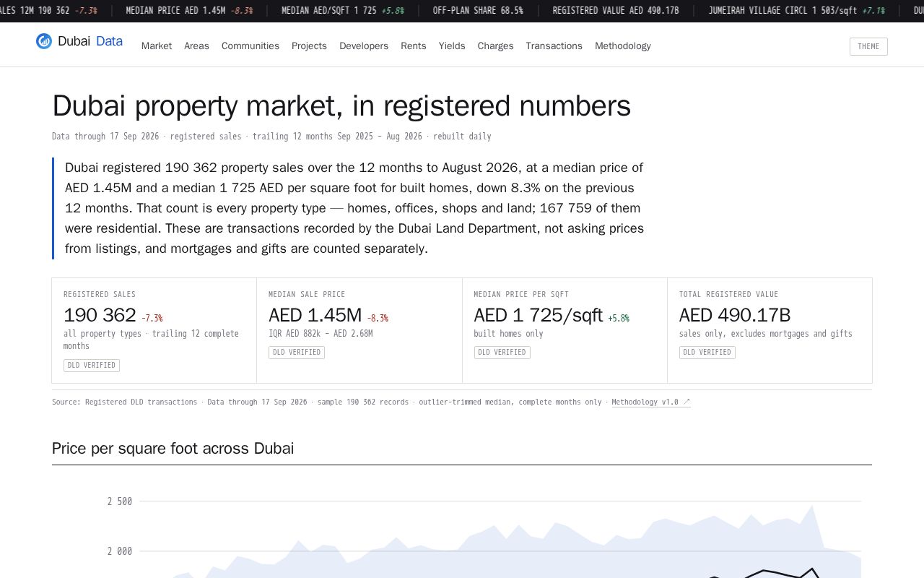Click DLD VERIFIED badge under Total Registered Value
The height and width of the screenshot is (578, 924).
(707, 352)
